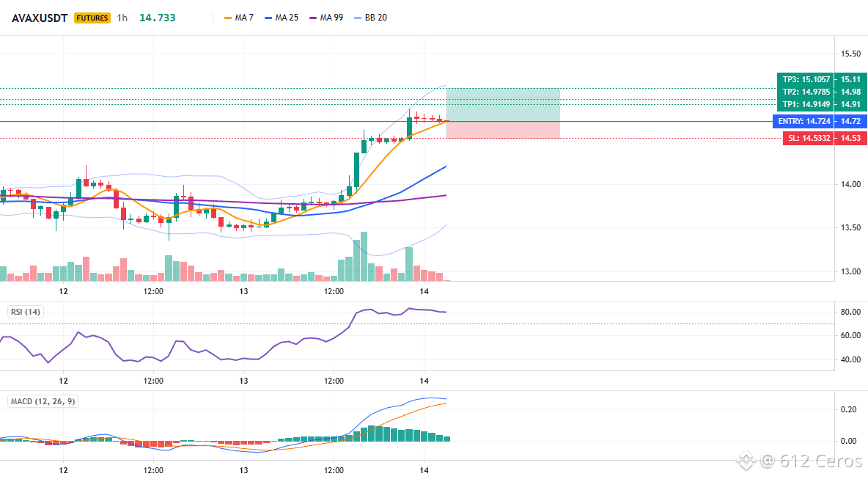Open the RSI (14) indicator label
This screenshot has height=479, width=868.
tap(26, 312)
